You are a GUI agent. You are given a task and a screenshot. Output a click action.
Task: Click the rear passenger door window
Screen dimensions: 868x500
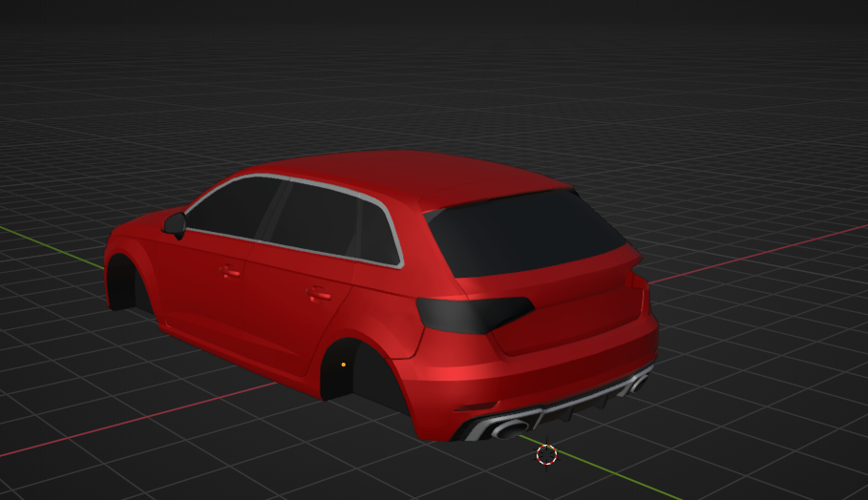point(315,219)
